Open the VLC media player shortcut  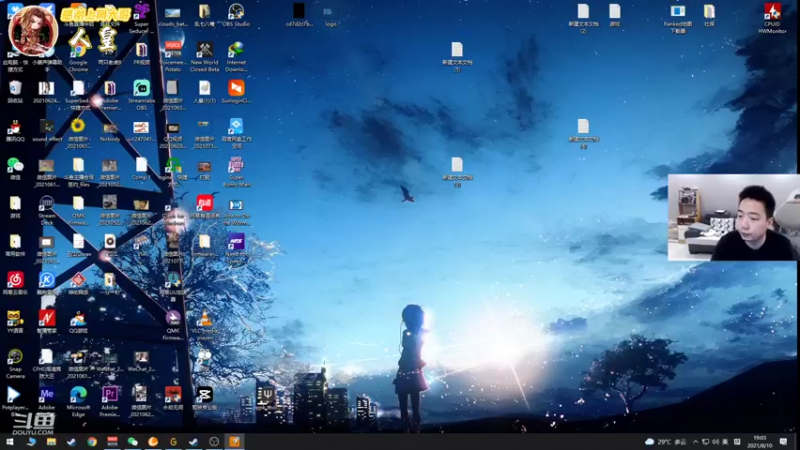pos(205,326)
